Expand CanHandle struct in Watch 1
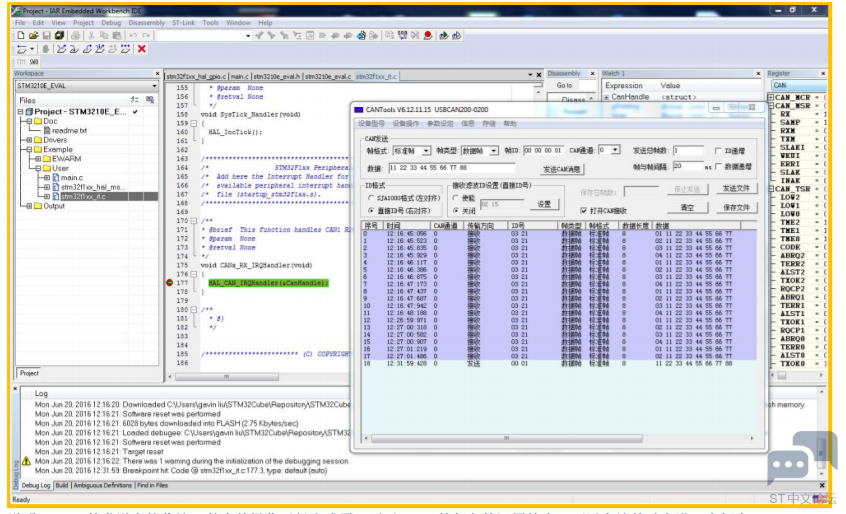846x514 pixels. (607, 98)
